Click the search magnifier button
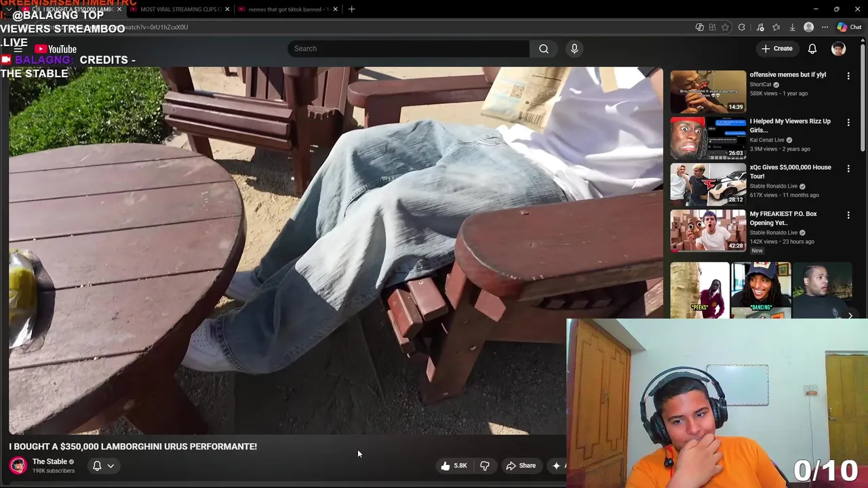Viewport: 868px width, 488px height. pyautogui.click(x=544, y=49)
